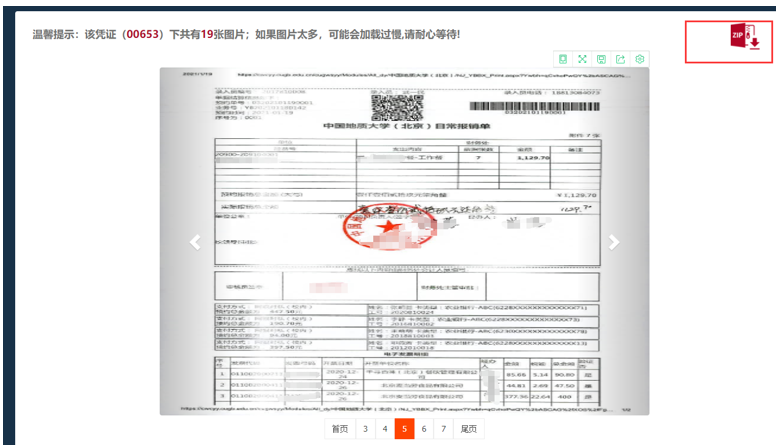
Task: Click voucher number 00653 text
Action: [x=143, y=34]
